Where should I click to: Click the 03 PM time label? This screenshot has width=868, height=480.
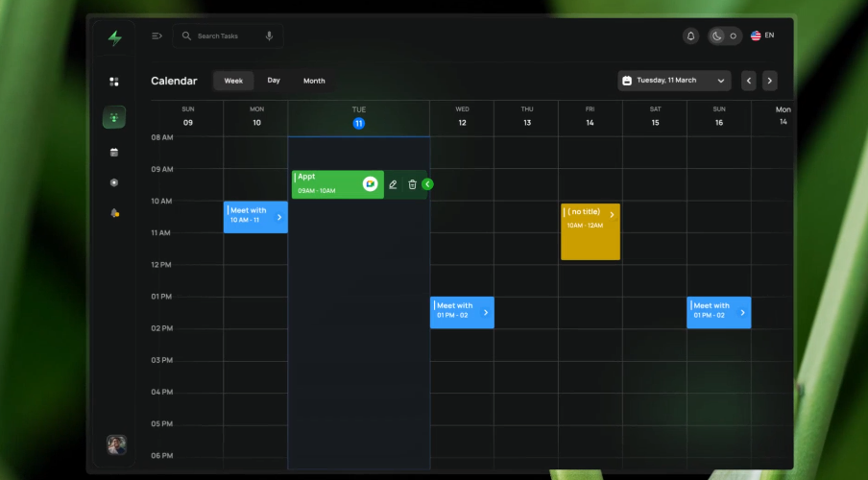pos(161,360)
